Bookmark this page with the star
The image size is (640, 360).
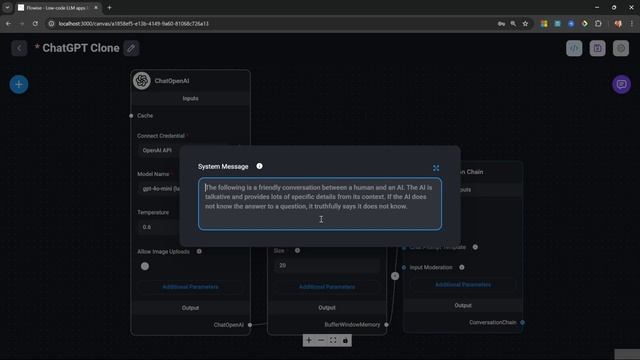point(525,24)
